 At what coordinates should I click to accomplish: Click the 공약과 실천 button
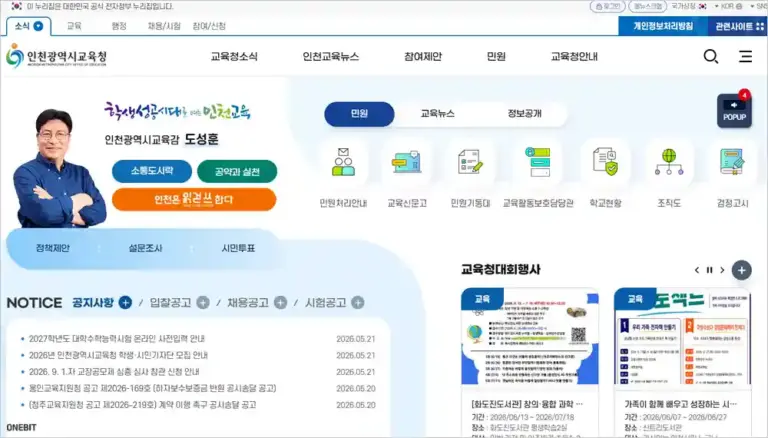click(237, 171)
